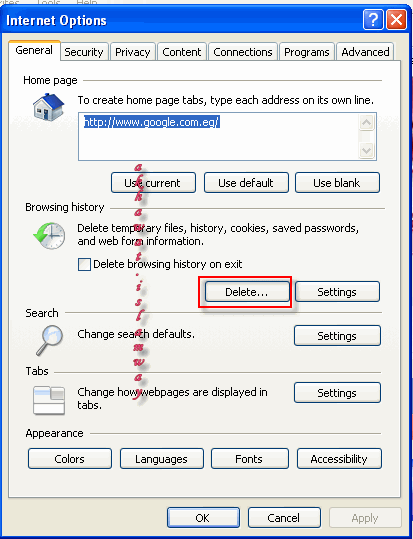Enable Delete browsing history on exit

click(x=84, y=265)
